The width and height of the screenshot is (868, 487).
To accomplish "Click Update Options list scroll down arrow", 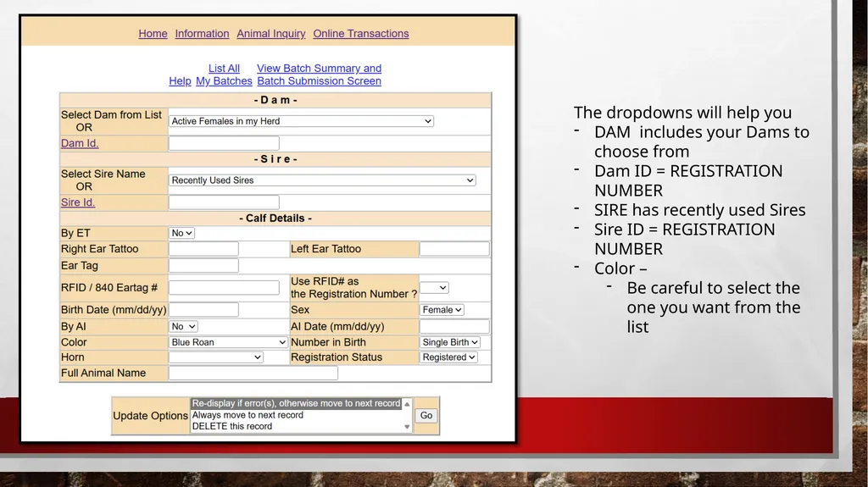I will coord(407,427).
